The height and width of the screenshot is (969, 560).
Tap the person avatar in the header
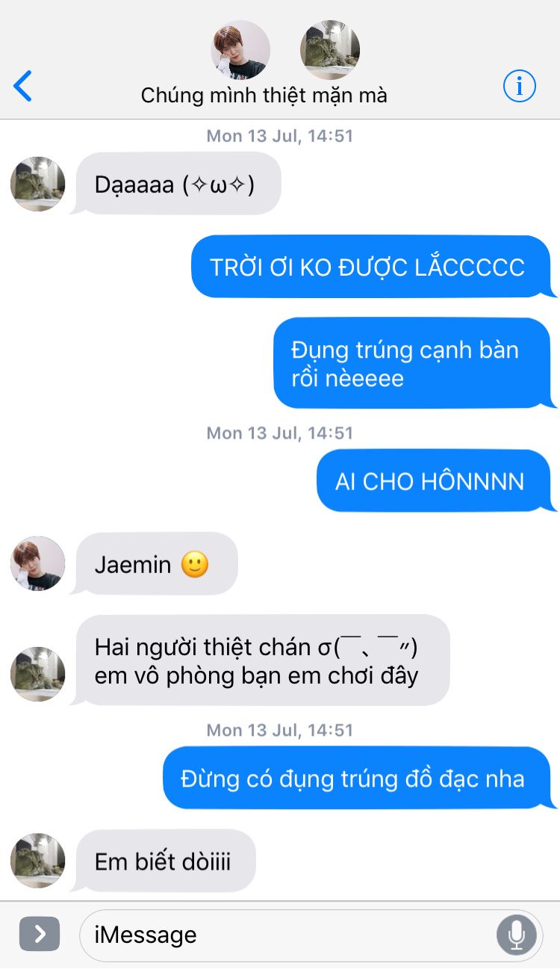tap(240, 50)
